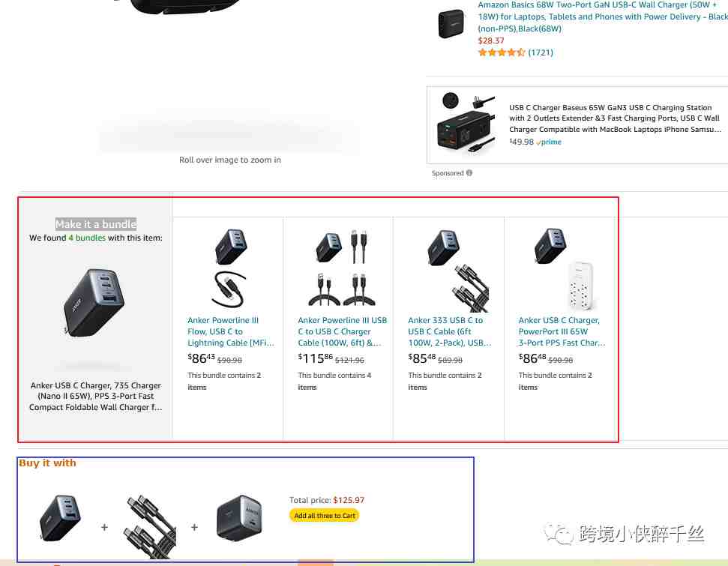Viewport: 728px width, 566px height.
Task: Open the Powerline III Flow Lightning cable bundle
Action: [x=231, y=331]
